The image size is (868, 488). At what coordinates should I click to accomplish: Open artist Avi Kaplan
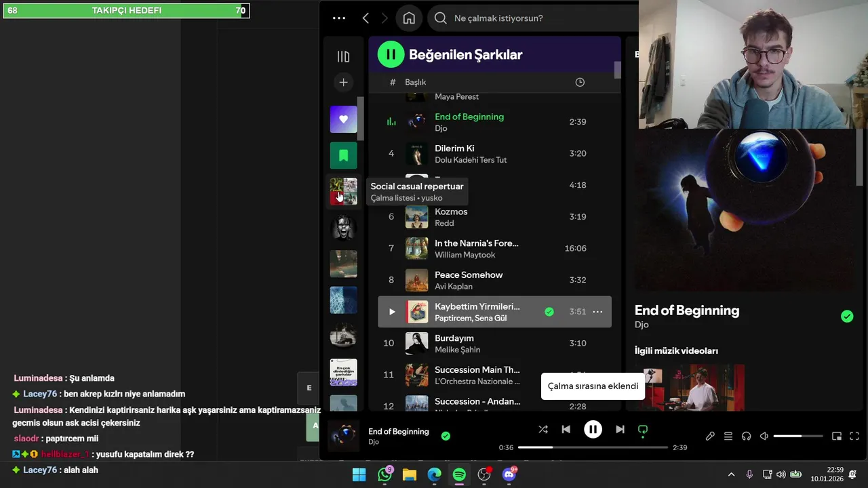pyautogui.click(x=454, y=287)
